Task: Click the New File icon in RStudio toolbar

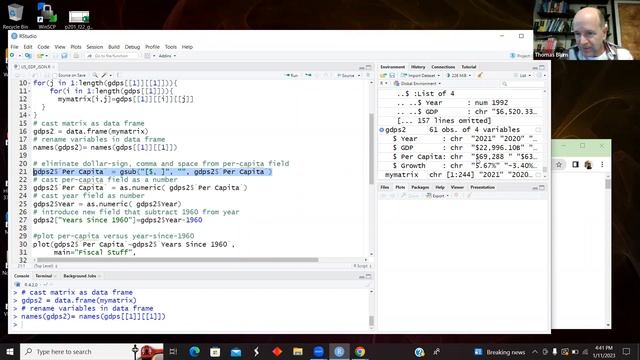Action: coord(13,56)
